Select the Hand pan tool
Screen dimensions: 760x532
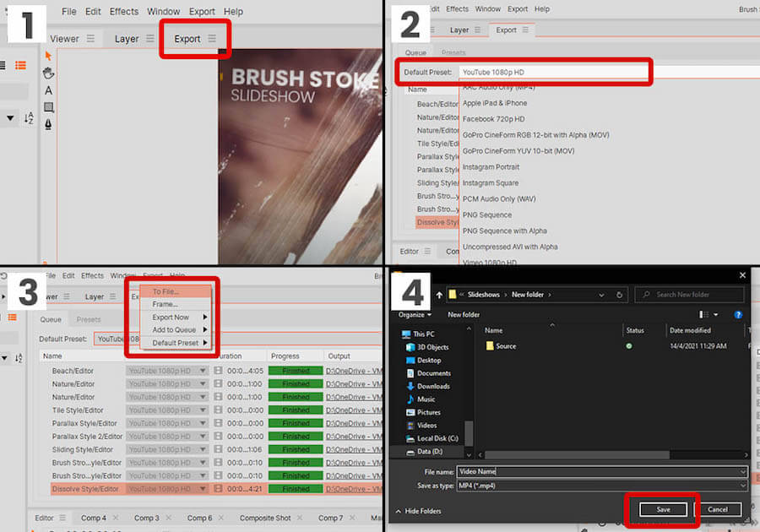point(48,73)
